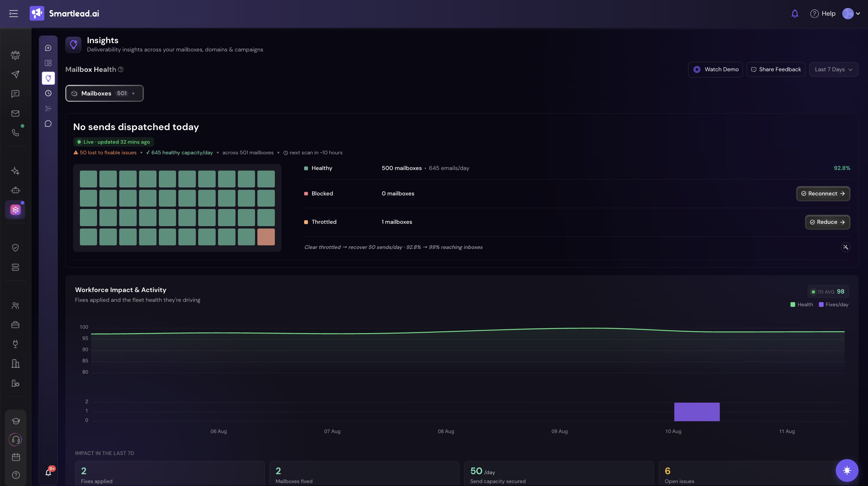Click the phone dialer sidebar icon
This screenshot has height=486, width=868.
point(15,133)
